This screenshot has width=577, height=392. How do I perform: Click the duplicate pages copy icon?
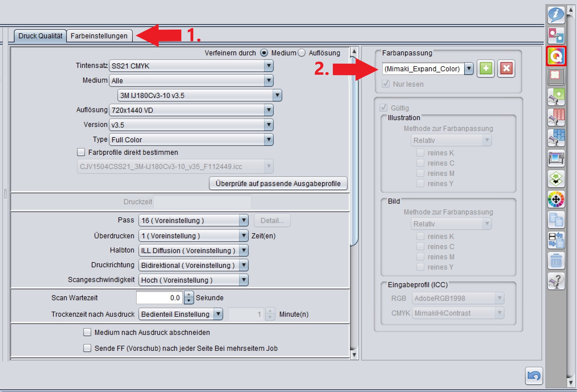pos(556,220)
